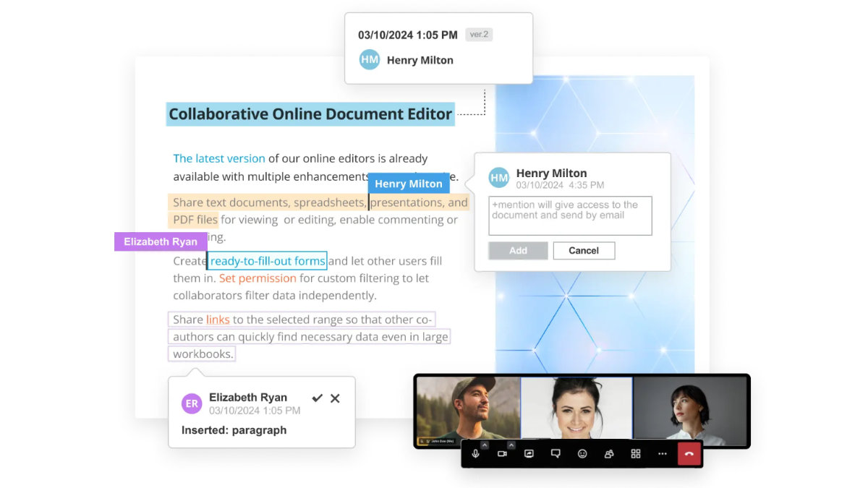Screen dimensions: 868x488
Task: Click Henry Milton's HM avatar
Action: point(498,177)
